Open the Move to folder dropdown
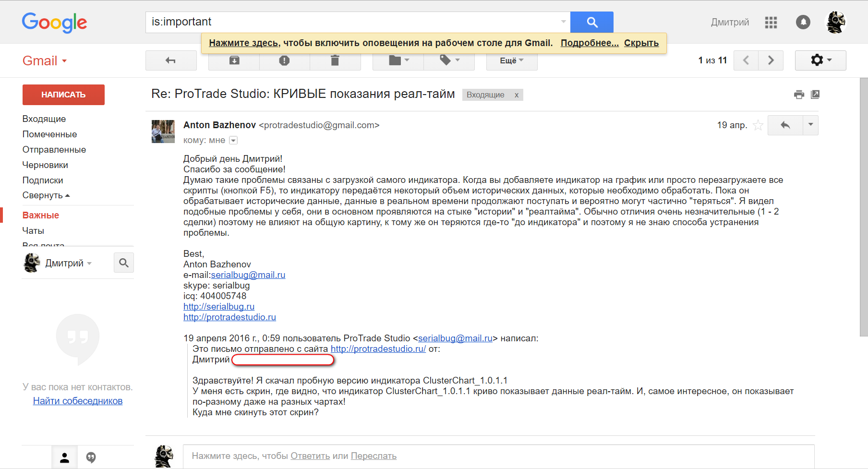The image size is (868, 469). pos(398,60)
